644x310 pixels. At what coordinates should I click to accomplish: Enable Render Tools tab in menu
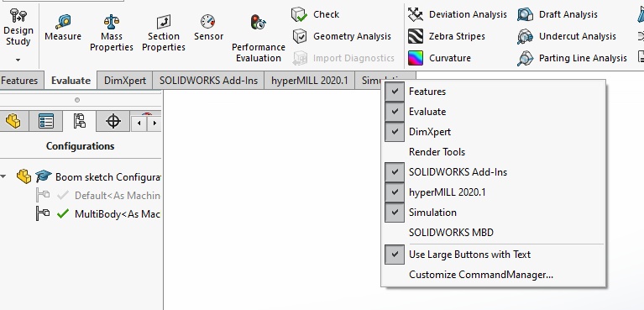tap(493, 152)
